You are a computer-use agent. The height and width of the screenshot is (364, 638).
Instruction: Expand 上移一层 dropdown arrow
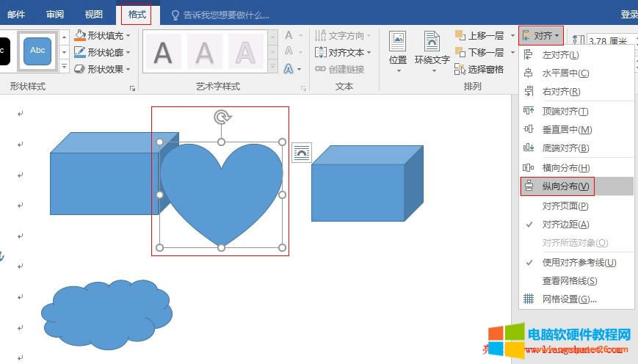[x=512, y=36]
